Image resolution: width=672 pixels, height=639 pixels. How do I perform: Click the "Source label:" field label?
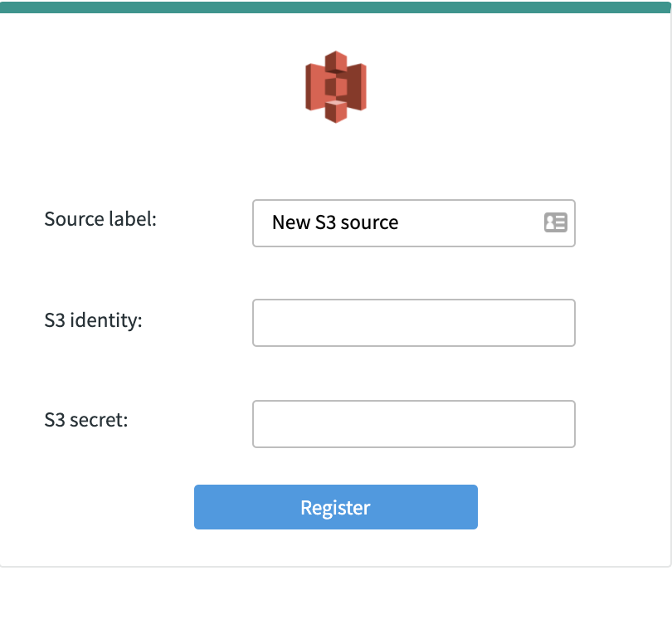point(100,219)
